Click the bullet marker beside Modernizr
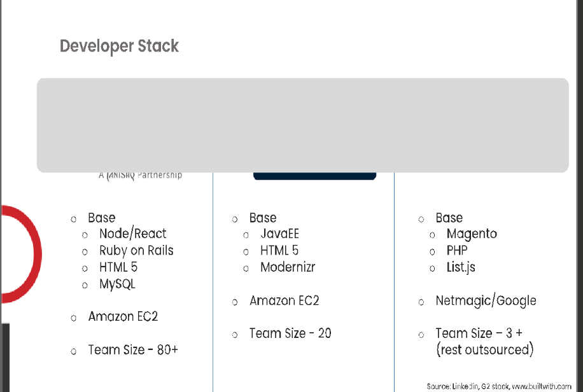583x392 pixels. coord(246,269)
